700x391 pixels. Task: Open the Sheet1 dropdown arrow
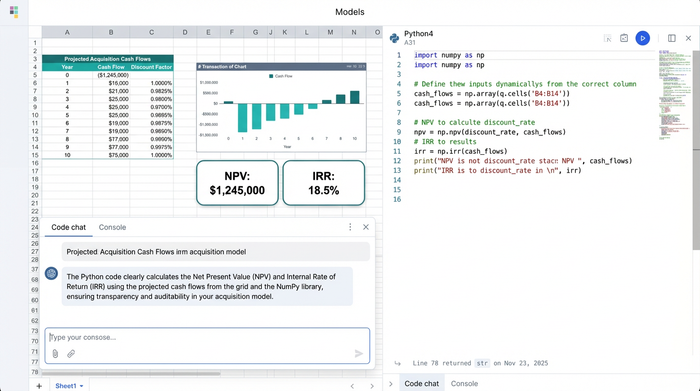(x=81, y=386)
